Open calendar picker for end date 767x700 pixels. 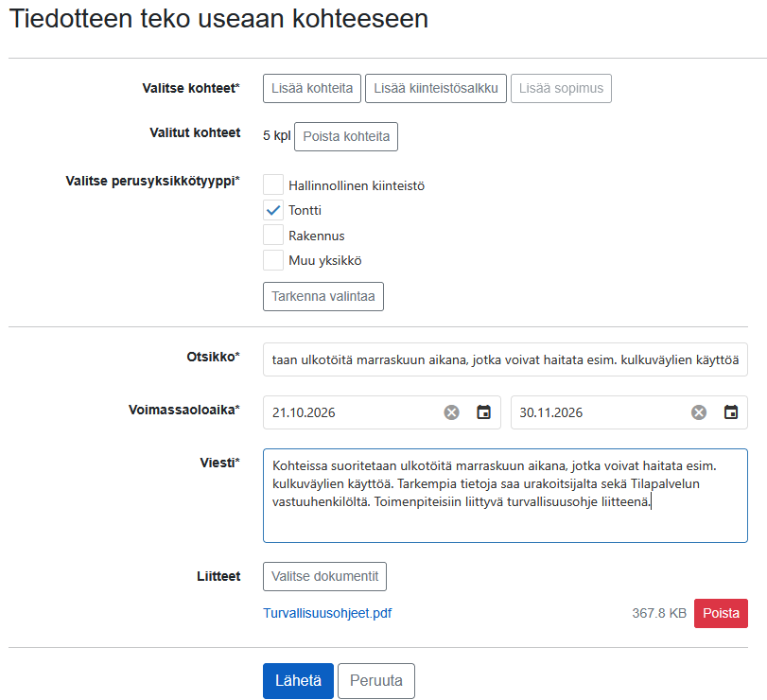731,412
